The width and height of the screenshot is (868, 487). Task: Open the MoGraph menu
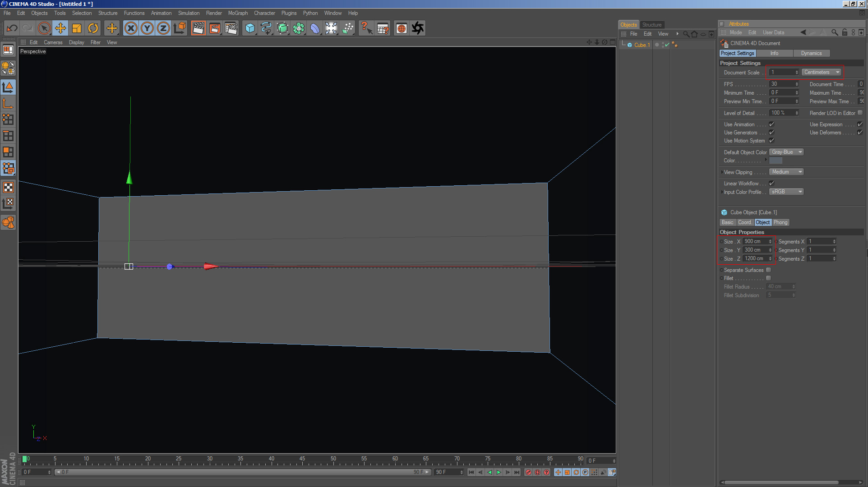pyautogui.click(x=238, y=13)
